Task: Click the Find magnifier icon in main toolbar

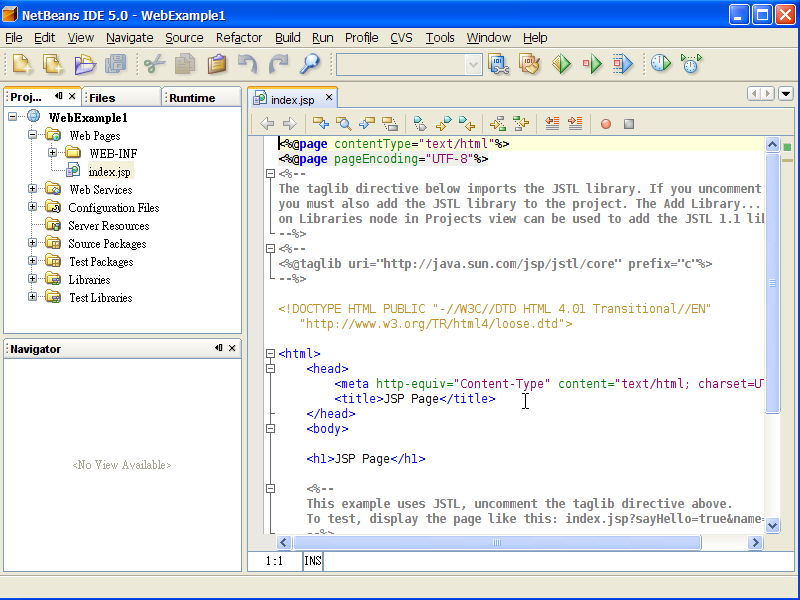Action: [x=310, y=64]
